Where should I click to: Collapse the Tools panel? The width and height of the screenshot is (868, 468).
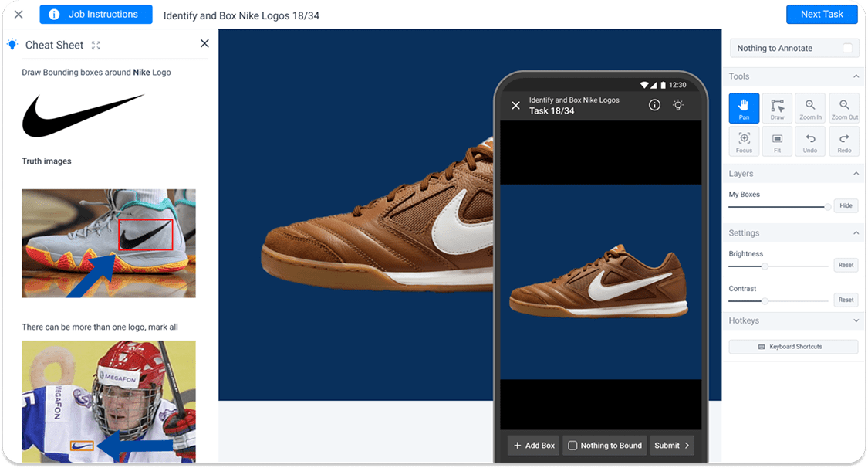[855, 76]
